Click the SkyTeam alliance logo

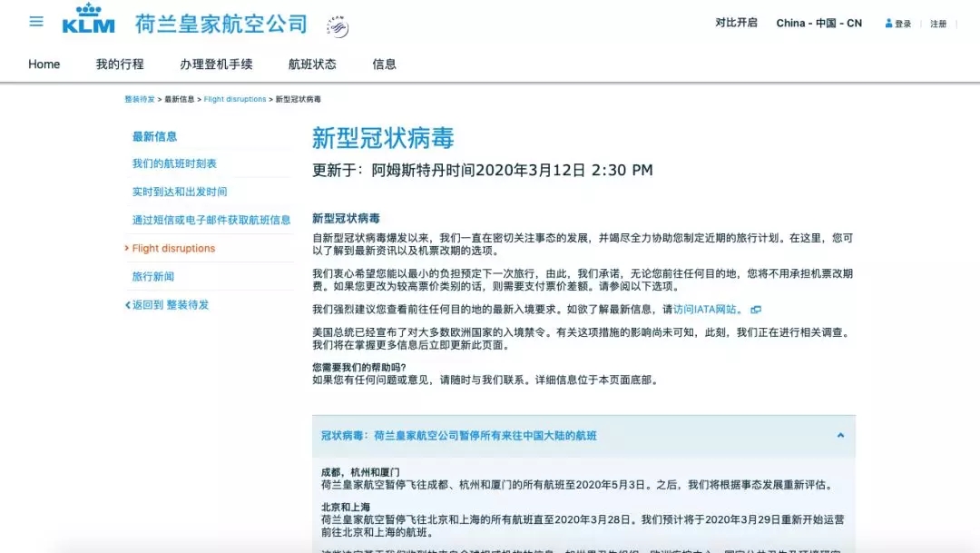pos(338,27)
